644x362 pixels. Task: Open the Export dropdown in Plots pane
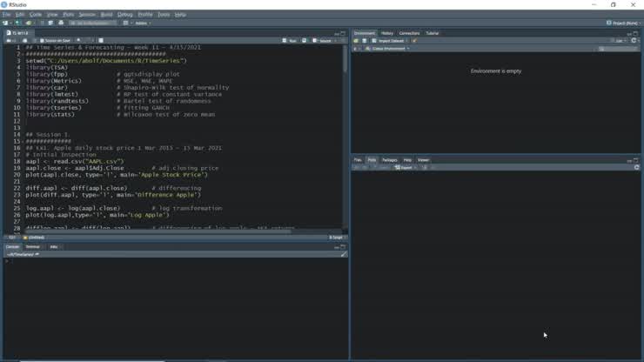(x=406, y=168)
